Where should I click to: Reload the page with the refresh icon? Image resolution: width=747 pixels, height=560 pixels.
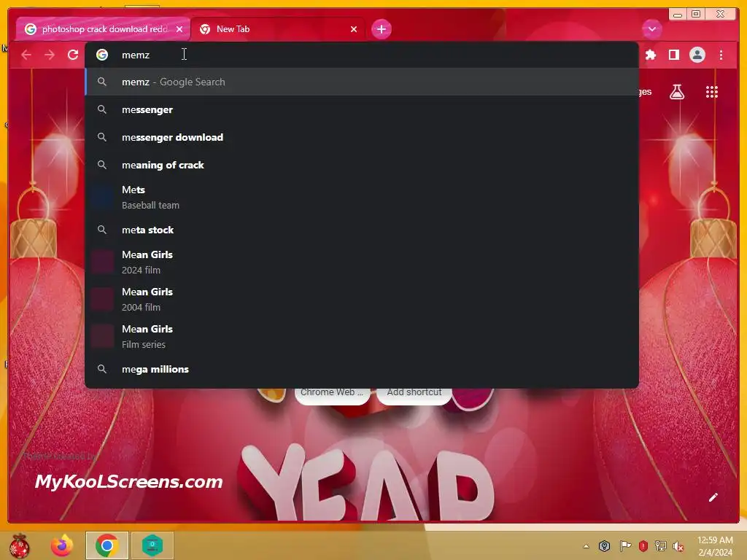click(73, 55)
